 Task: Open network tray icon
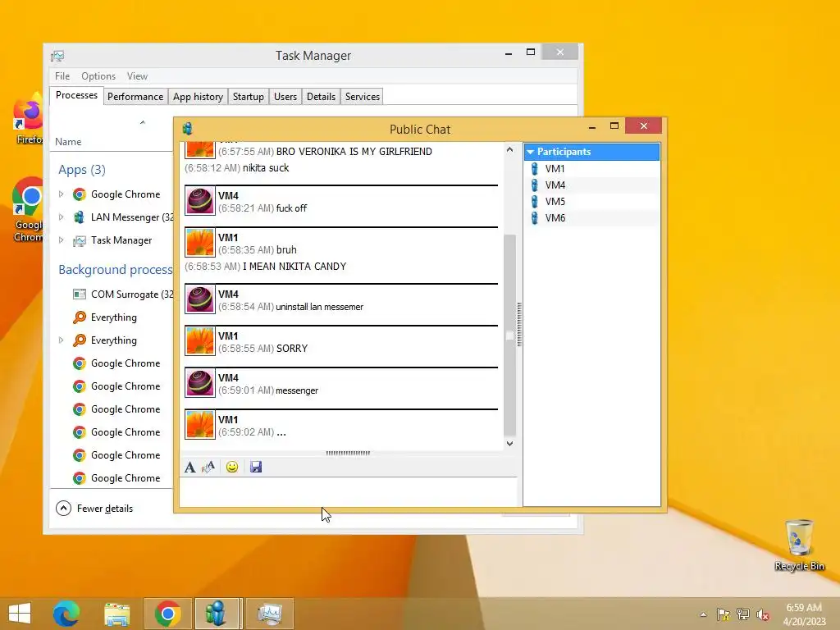tap(742, 614)
